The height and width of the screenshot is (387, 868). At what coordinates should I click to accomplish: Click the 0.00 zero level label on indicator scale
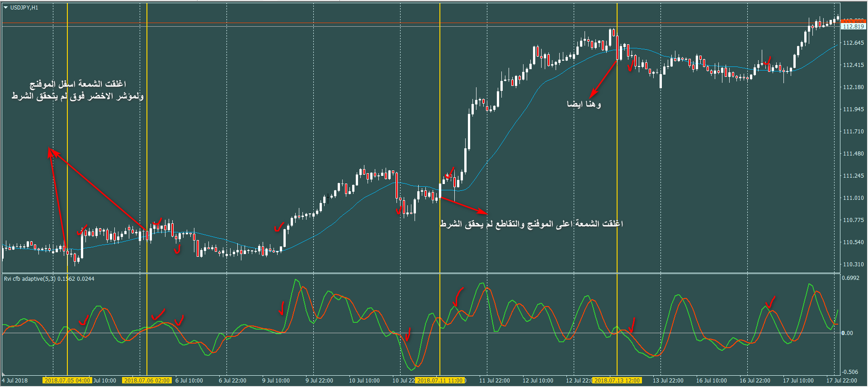pyautogui.click(x=847, y=333)
